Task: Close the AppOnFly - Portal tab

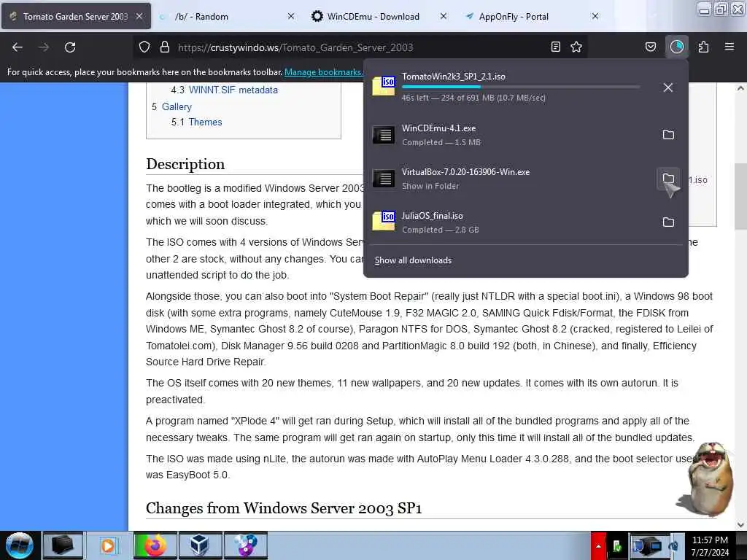Action: pos(595,16)
